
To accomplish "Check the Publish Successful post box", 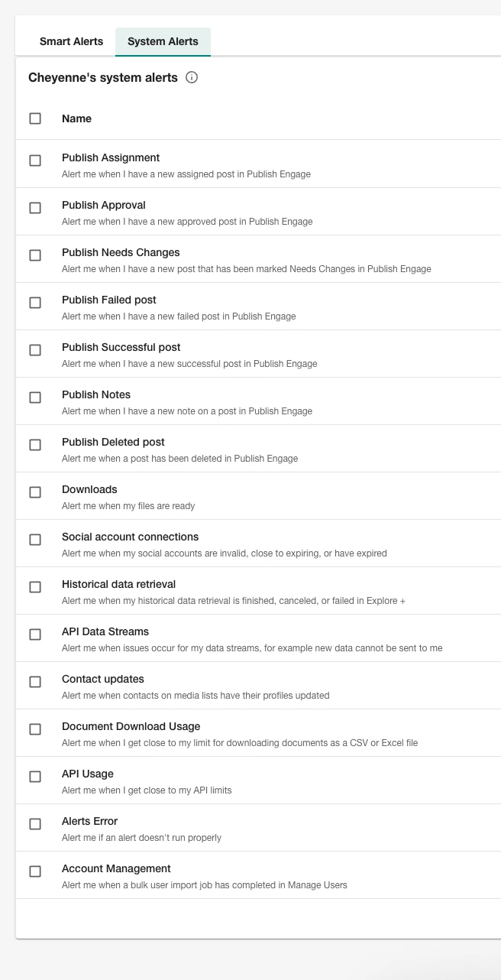I will click(35, 350).
